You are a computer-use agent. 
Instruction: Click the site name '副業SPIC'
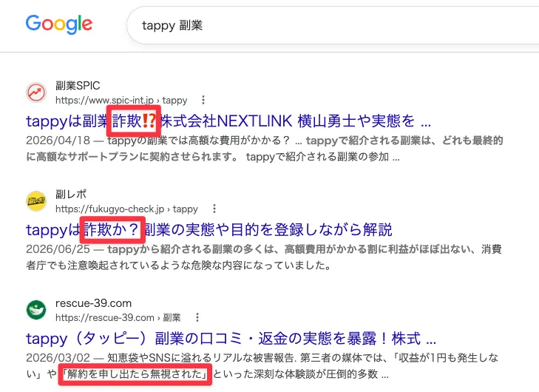point(78,86)
